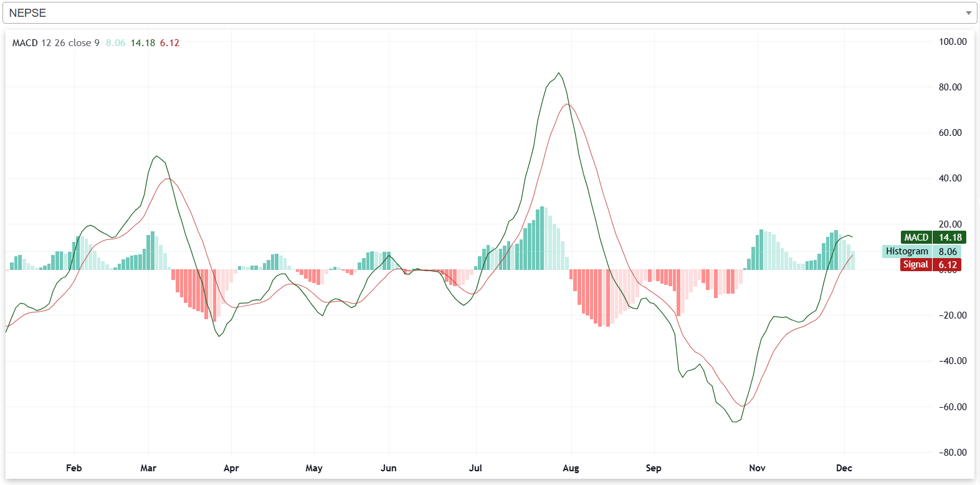Screen dimensions: 980x485
Task: Click the red Signal label badge
Action: point(915,265)
